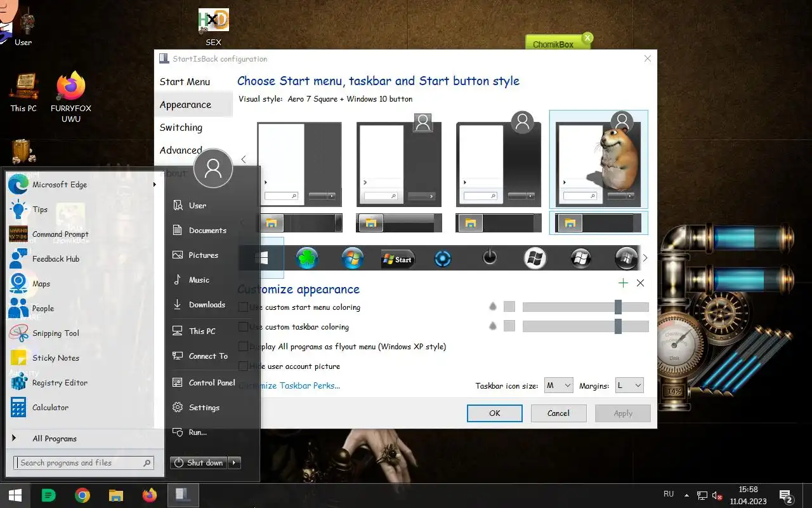Check display All programs as flyout menu
Image resolution: width=812 pixels, height=508 pixels.
[243, 347]
